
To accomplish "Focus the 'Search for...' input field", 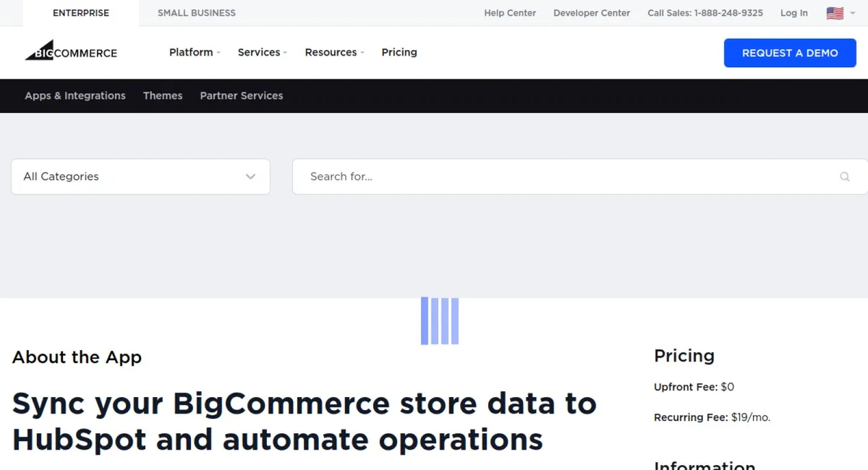I will [x=564, y=176].
